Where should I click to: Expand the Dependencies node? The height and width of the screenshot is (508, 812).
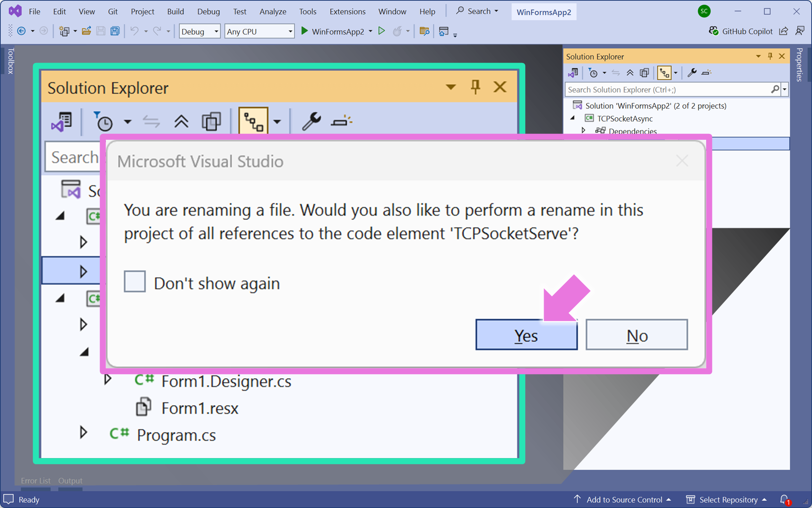tap(583, 131)
